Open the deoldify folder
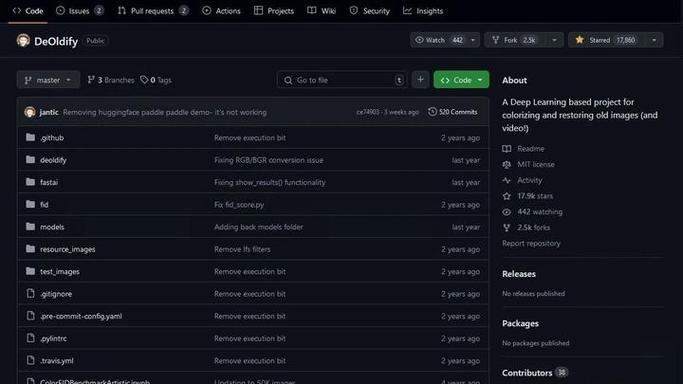This screenshot has width=683, height=384. [53, 160]
